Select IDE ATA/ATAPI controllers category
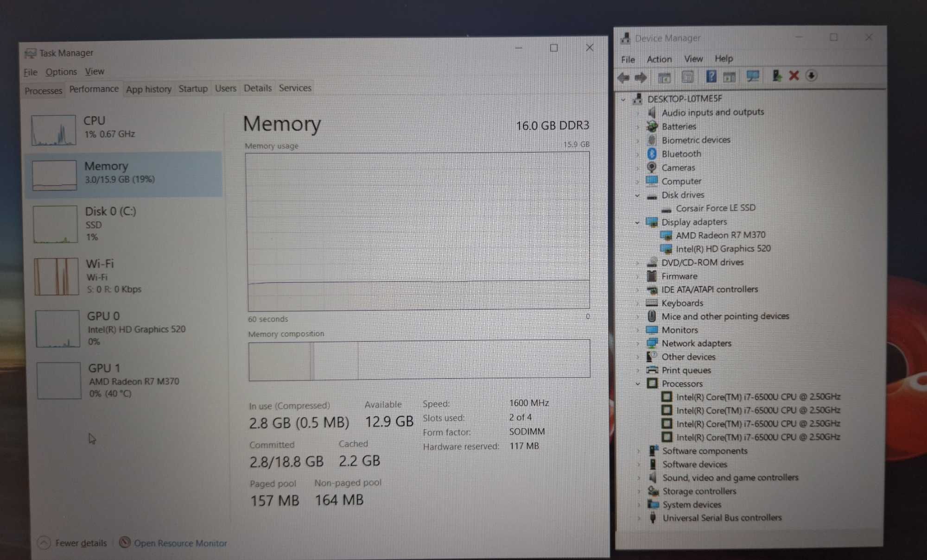This screenshot has width=927, height=560. (710, 289)
